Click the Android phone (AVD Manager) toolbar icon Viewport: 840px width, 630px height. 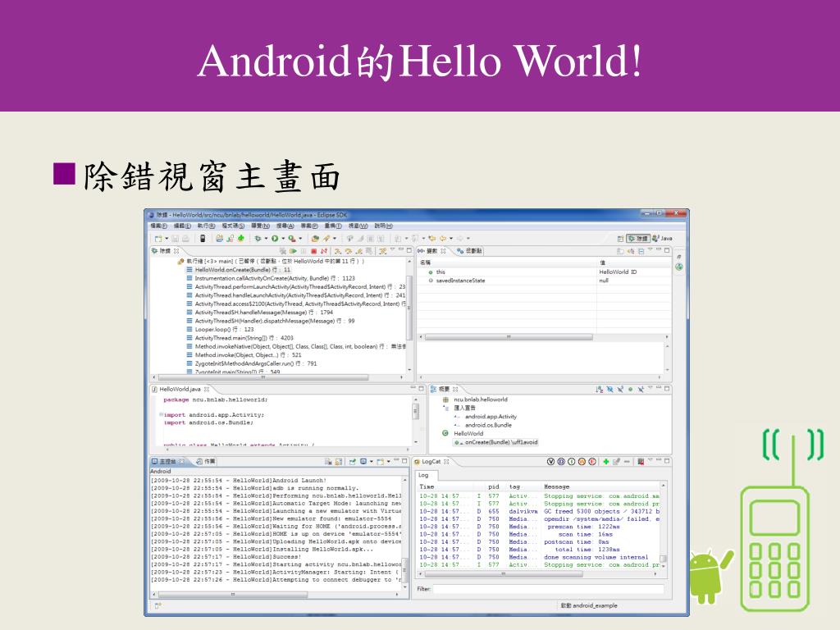tap(203, 239)
